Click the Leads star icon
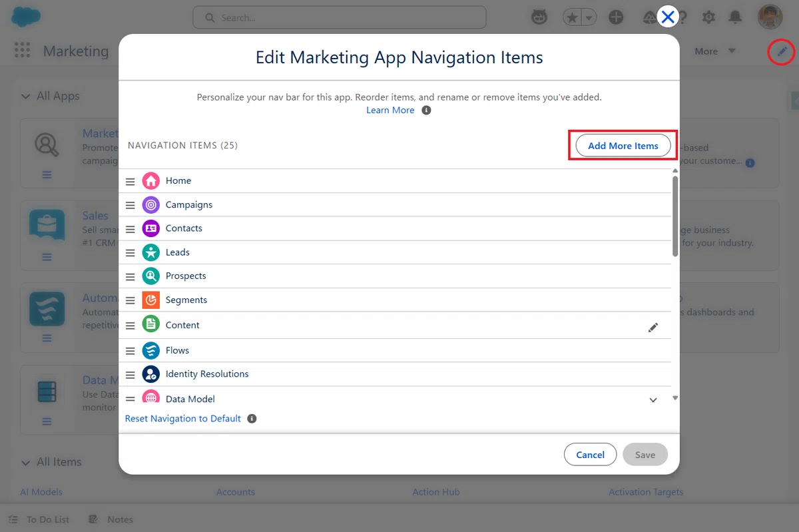Viewport: 799px width, 532px height. point(151,252)
